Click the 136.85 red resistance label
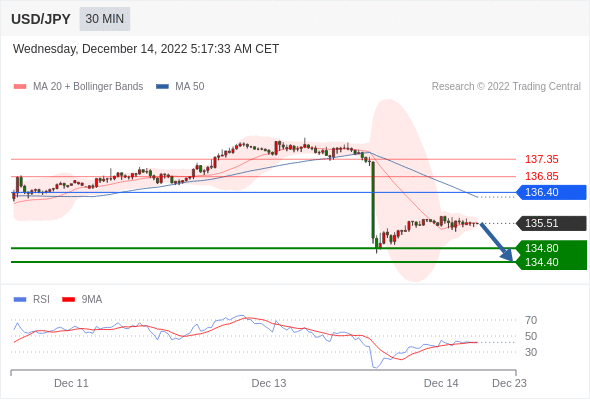 (541, 176)
